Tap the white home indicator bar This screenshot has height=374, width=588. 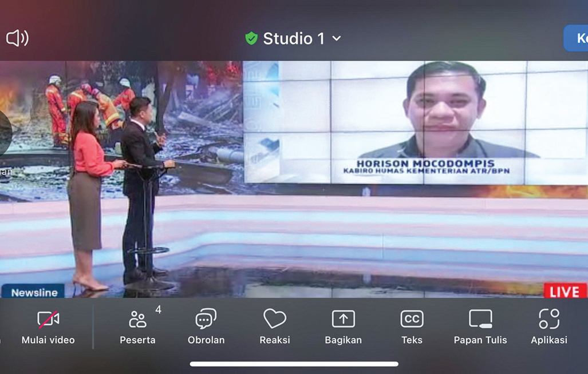point(294,364)
